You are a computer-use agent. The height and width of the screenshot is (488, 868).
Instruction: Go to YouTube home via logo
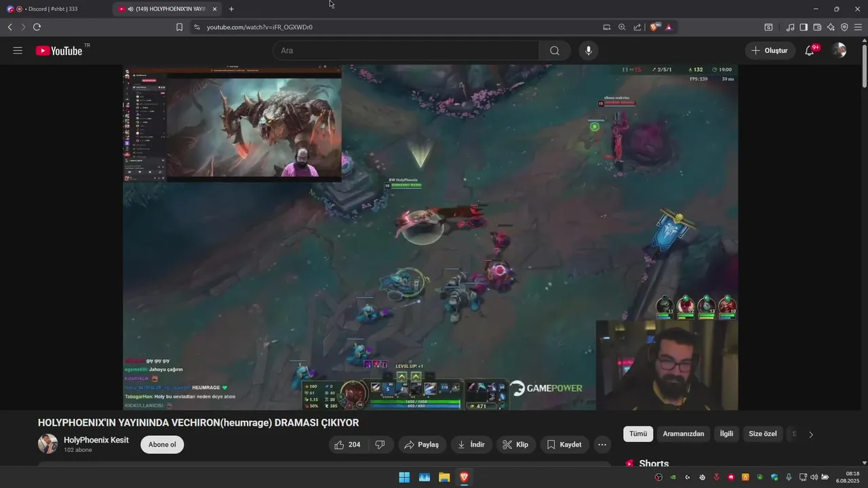pyautogui.click(x=59, y=51)
